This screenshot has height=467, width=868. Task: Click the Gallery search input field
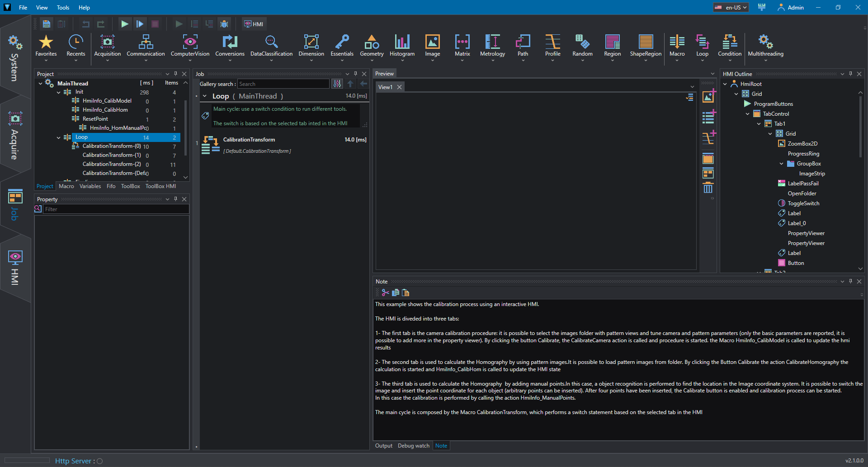pyautogui.click(x=283, y=84)
